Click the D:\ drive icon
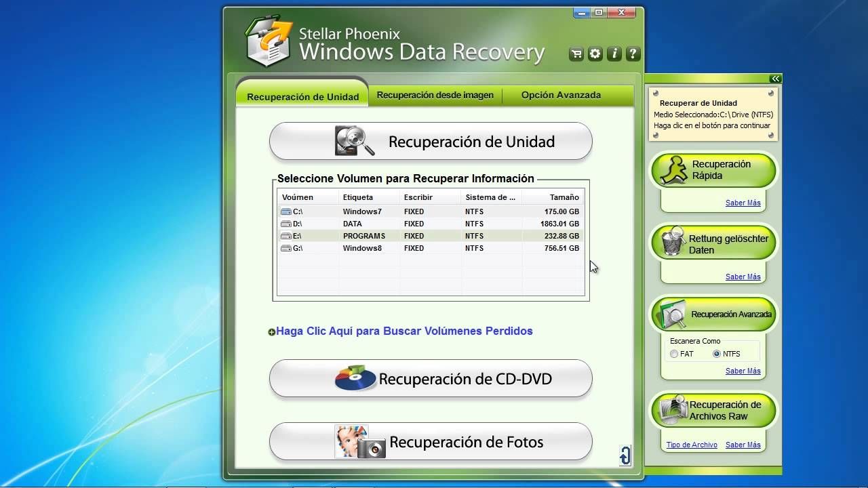 [x=285, y=224]
